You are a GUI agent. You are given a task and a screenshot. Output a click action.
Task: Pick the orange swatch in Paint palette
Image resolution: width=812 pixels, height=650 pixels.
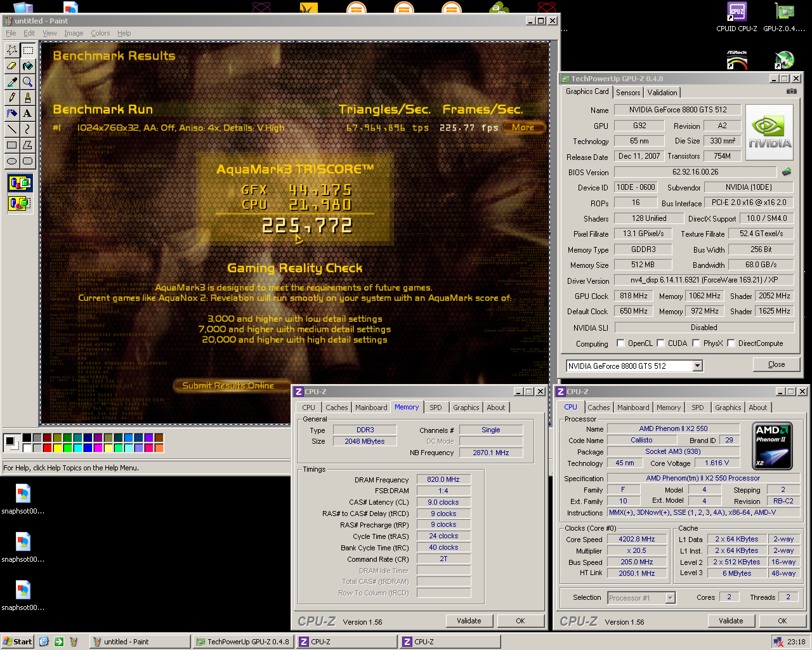[x=159, y=448]
